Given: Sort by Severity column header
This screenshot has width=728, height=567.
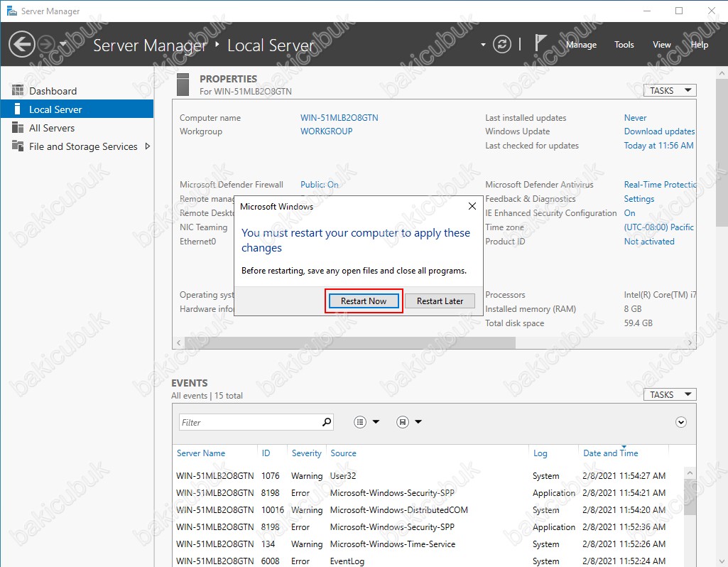Looking at the screenshot, I should point(306,453).
